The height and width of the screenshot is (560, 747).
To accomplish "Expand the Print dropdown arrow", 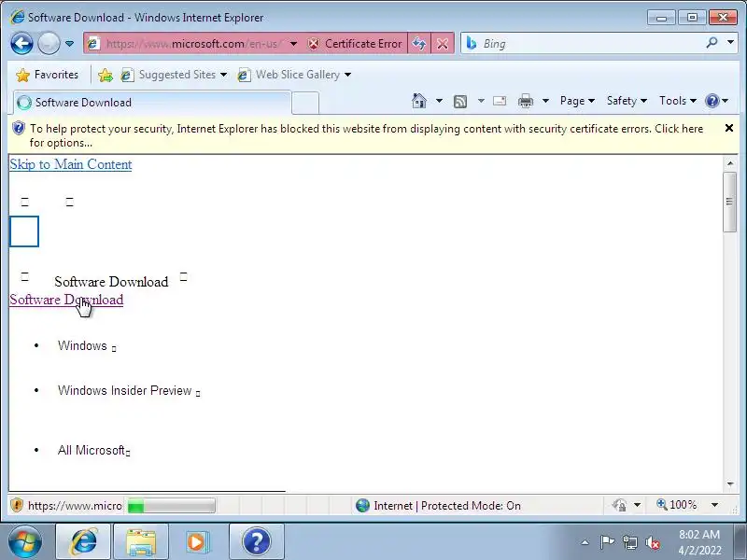I will tap(545, 101).
